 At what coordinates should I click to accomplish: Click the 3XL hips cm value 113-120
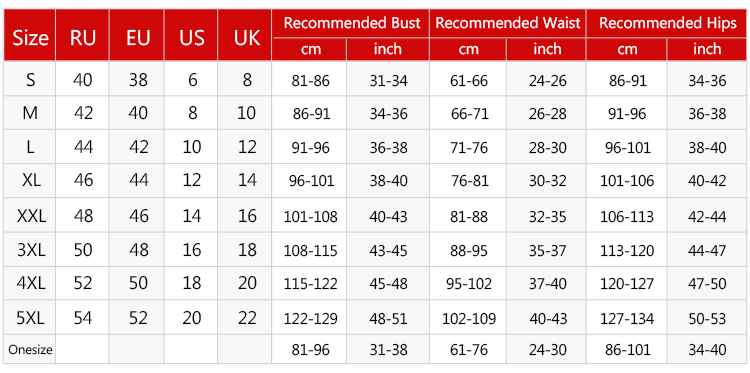(x=627, y=251)
